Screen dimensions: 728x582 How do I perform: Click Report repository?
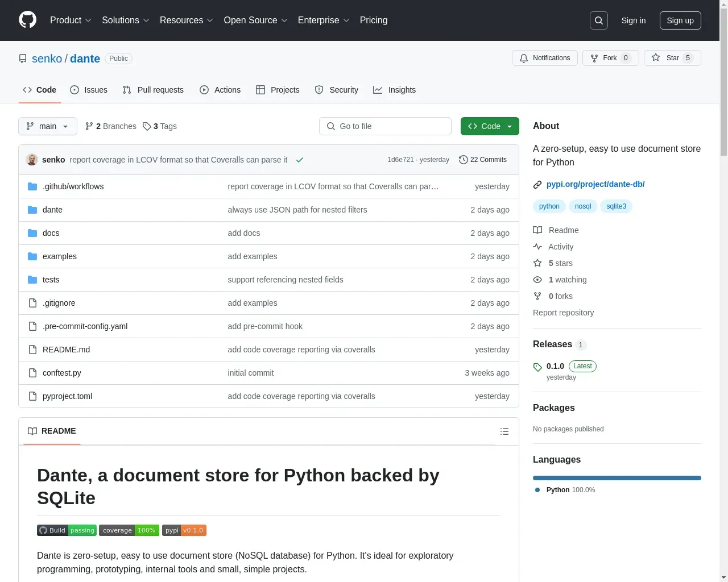pyautogui.click(x=563, y=313)
